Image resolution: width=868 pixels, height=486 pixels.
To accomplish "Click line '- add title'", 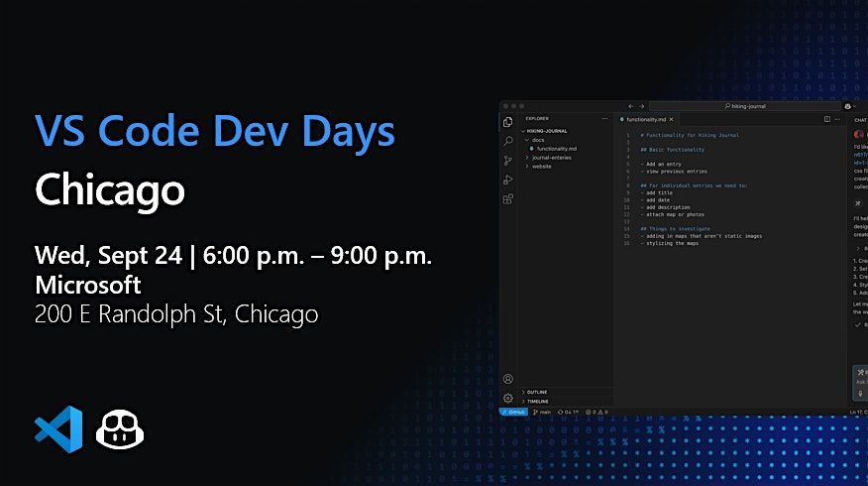I will click(x=657, y=192).
